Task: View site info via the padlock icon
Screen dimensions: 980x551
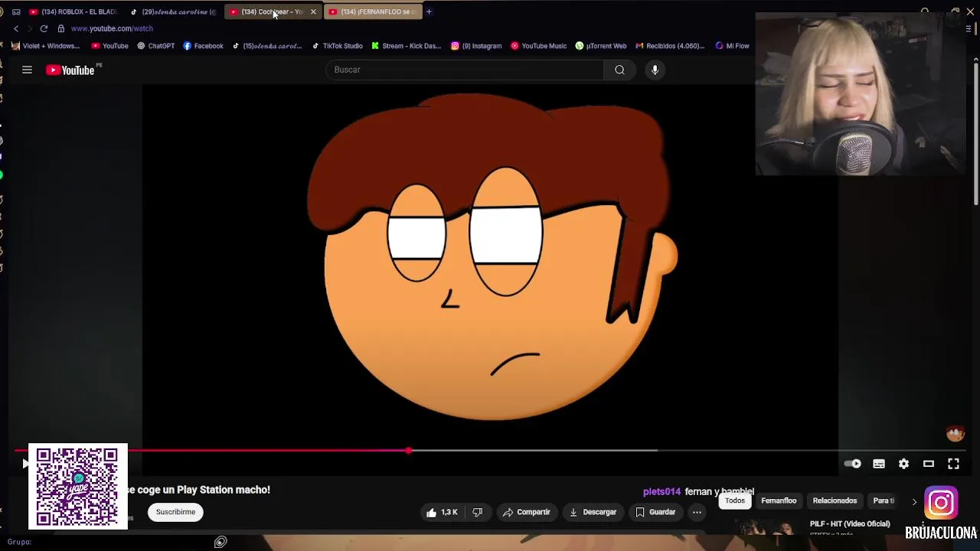Action: (x=61, y=28)
